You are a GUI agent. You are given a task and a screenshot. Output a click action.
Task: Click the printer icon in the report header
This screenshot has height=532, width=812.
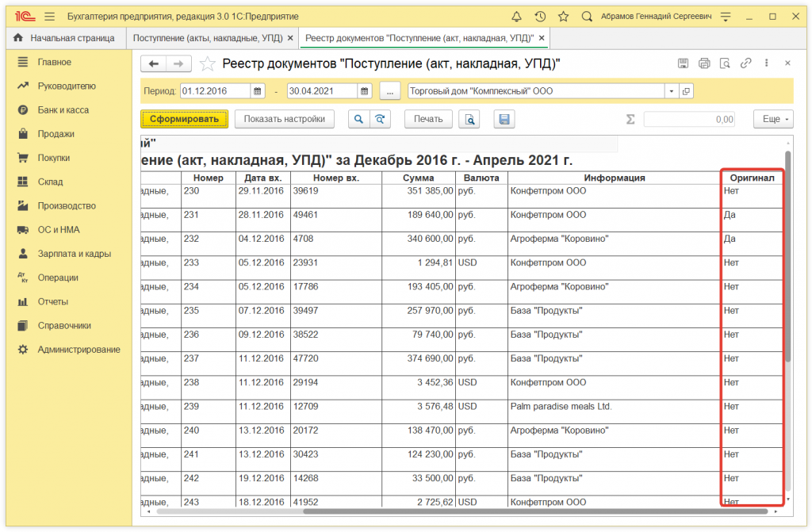click(x=703, y=63)
